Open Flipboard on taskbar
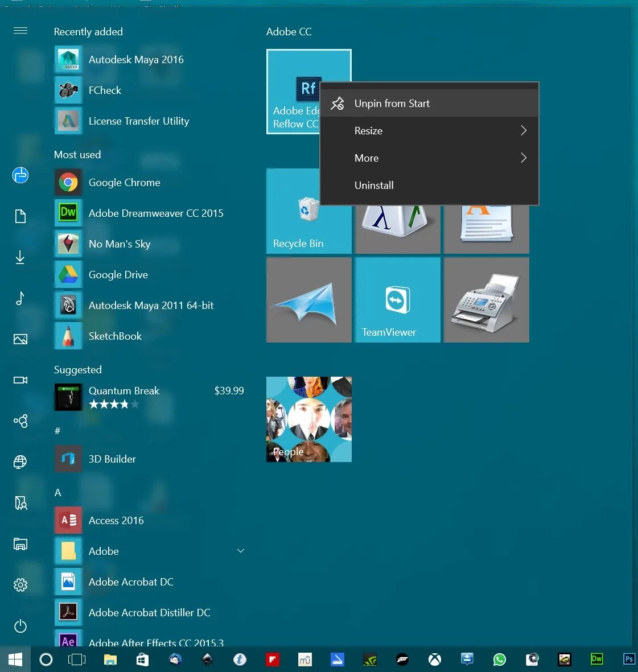 [272, 659]
